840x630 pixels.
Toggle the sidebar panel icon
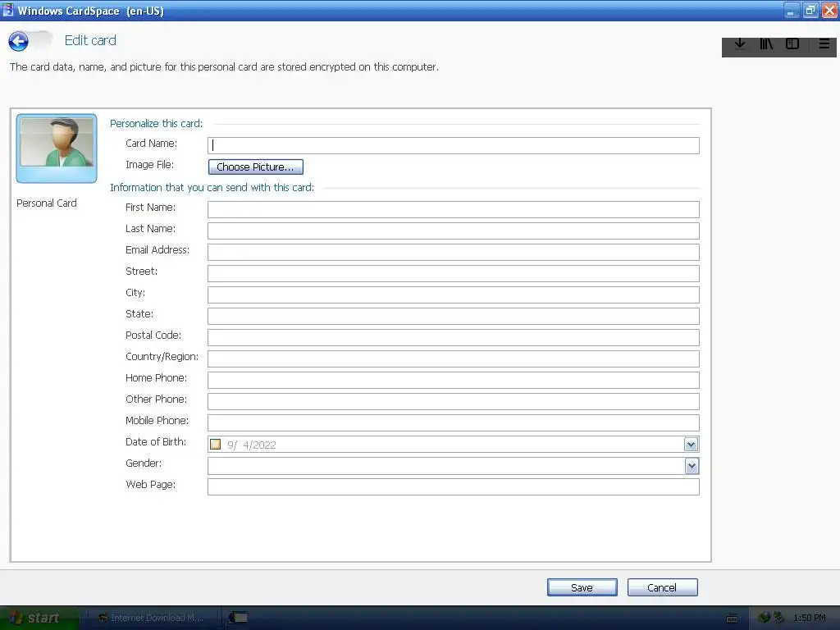[x=792, y=44]
